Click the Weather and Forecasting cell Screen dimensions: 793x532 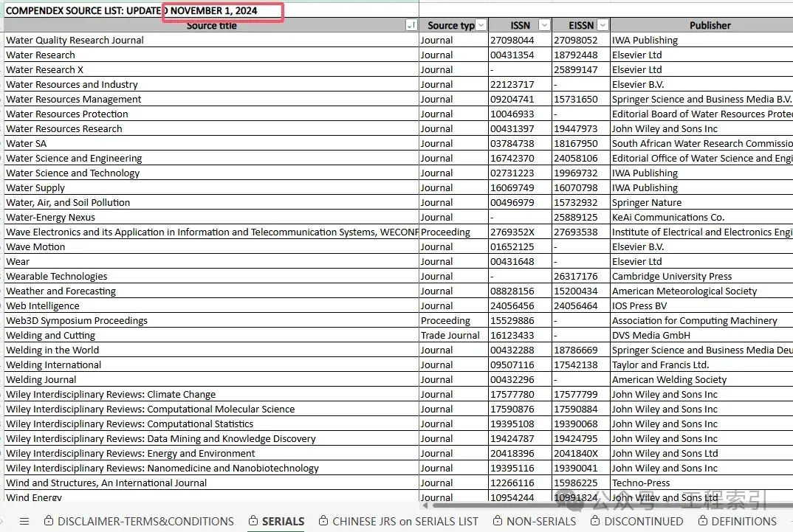point(211,291)
